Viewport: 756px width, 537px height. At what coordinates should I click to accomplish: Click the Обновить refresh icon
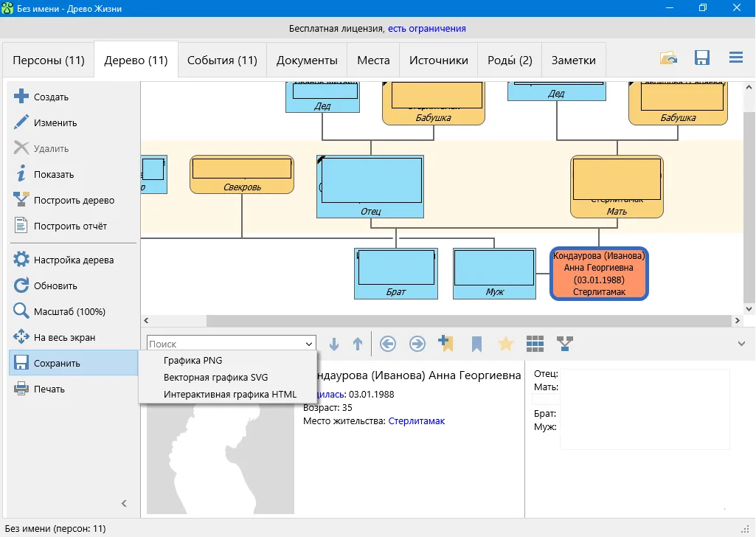[x=21, y=285]
